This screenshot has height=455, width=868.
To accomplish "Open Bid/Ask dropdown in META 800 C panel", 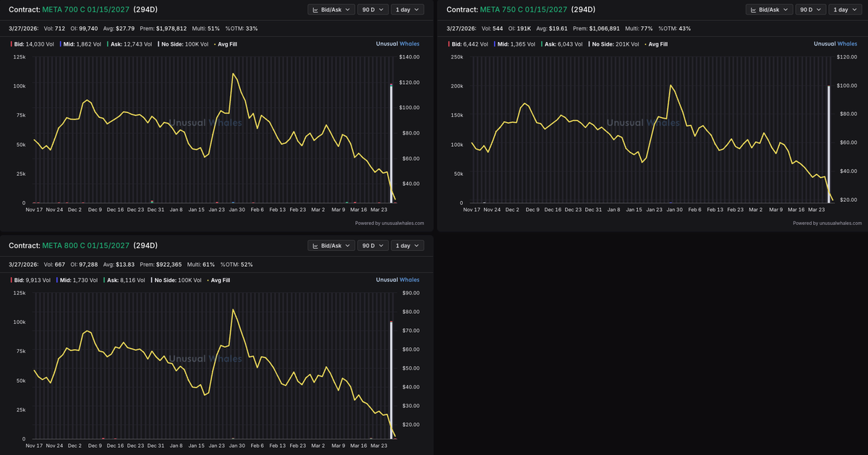I will click(331, 245).
